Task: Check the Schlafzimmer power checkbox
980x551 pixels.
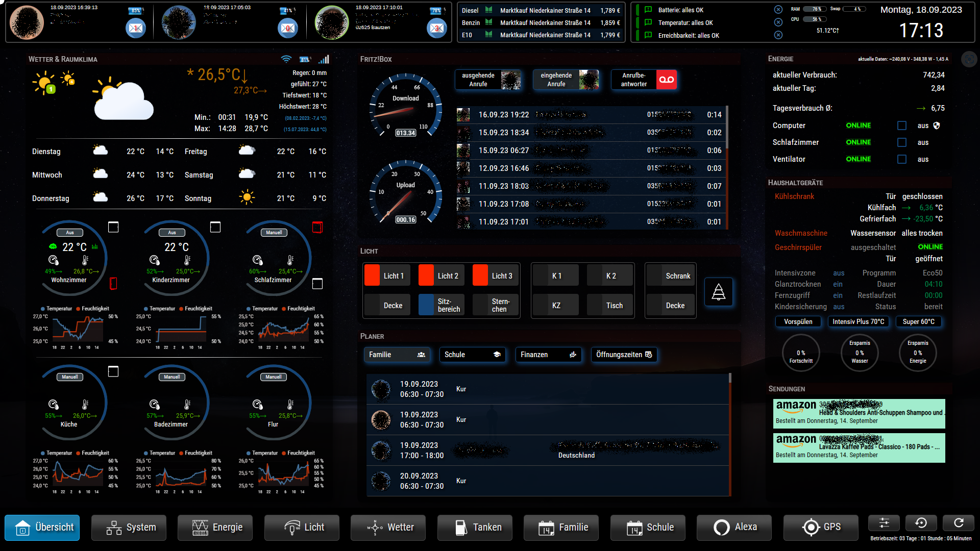Action: (x=902, y=142)
